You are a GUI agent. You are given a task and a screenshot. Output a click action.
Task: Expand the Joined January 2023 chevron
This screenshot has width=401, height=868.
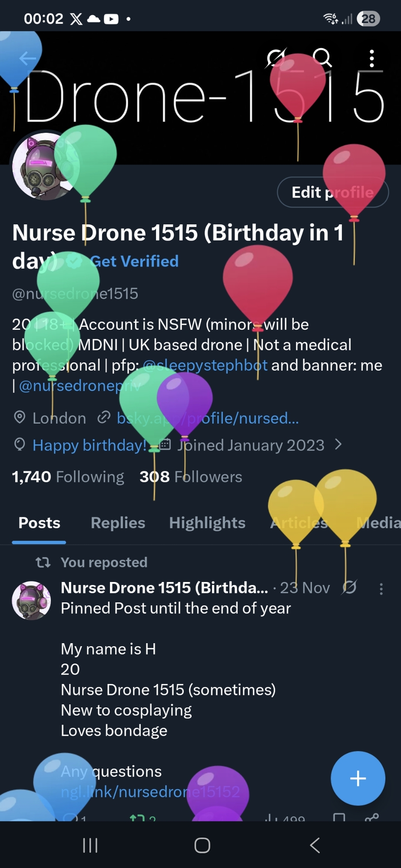click(x=339, y=444)
